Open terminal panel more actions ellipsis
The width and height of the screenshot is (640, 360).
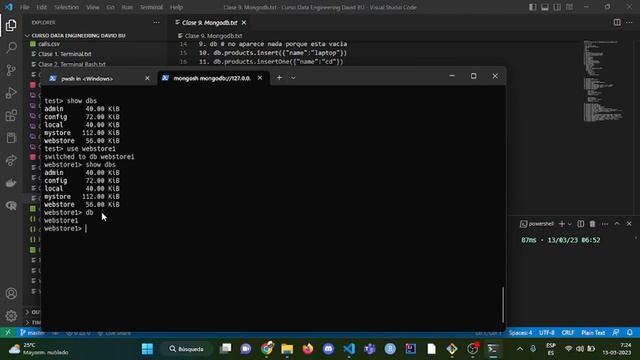tap(605, 224)
